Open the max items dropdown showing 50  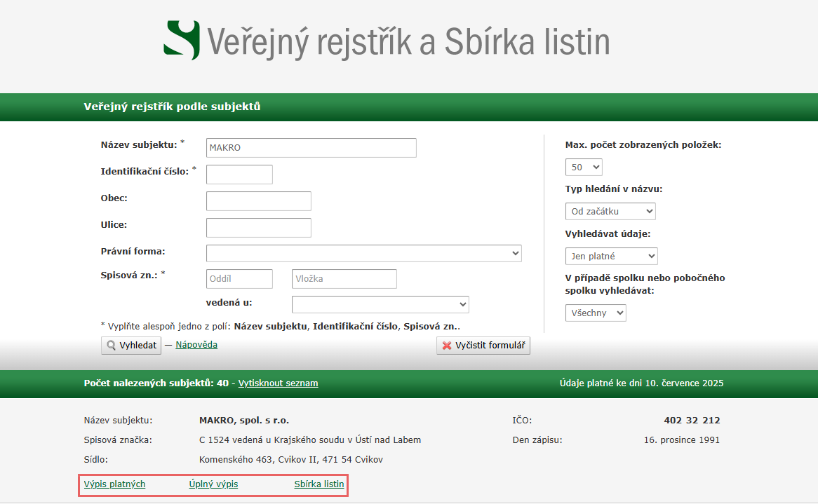click(x=583, y=168)
